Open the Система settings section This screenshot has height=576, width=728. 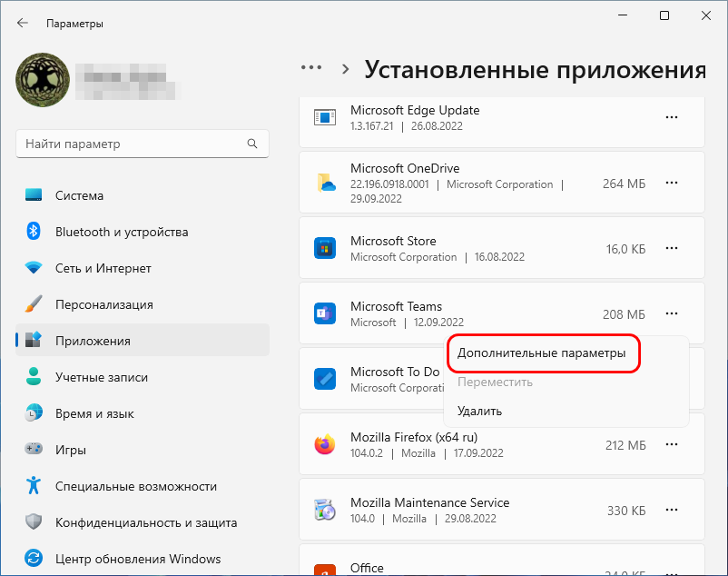(143, 195)
